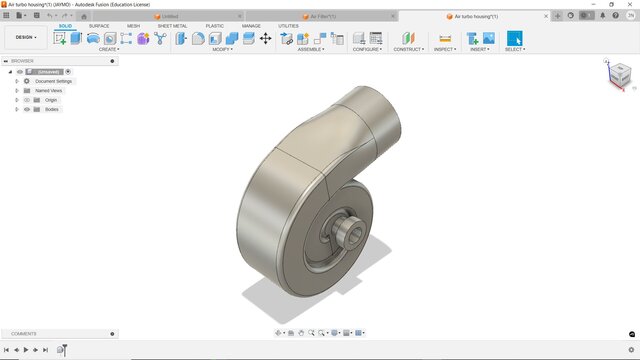Switch to the PLASTIC tab

coord(215,26)
